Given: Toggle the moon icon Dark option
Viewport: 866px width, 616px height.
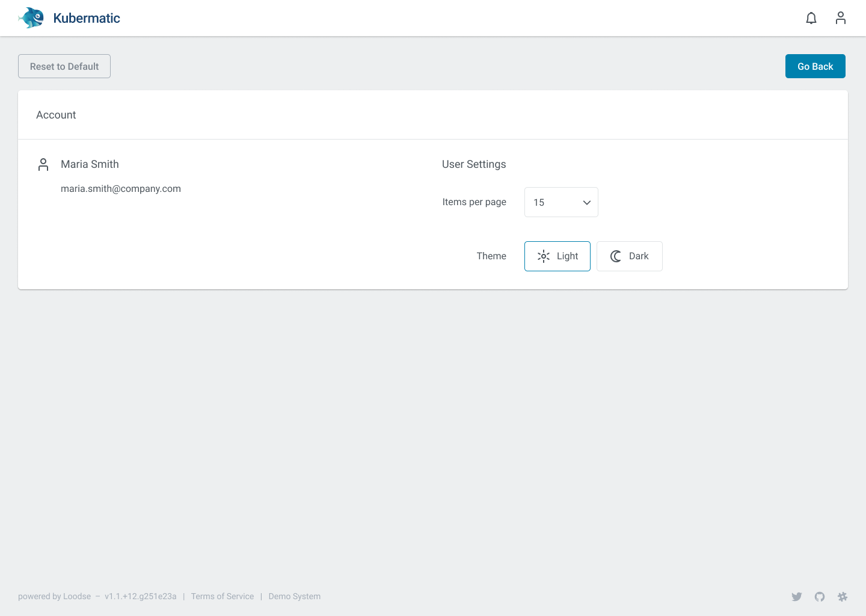Looking at the screenshot, I should point(615,256).
